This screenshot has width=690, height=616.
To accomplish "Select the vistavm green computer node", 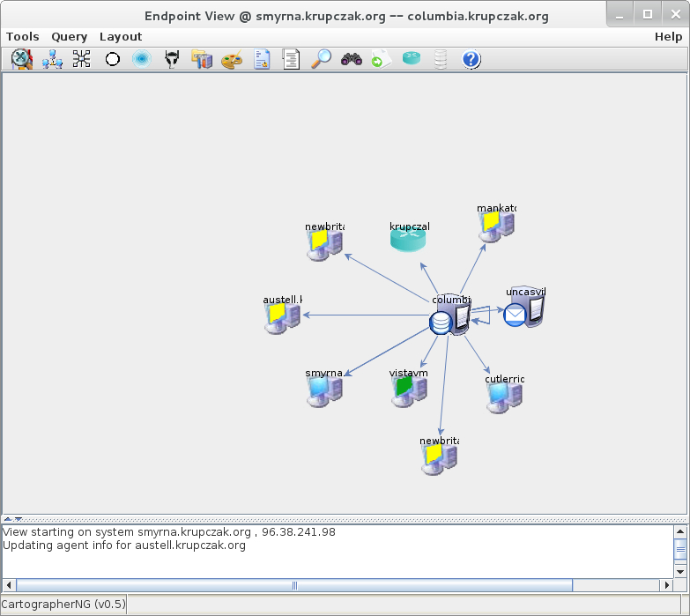I will pyautogui.click(x=408, y=389).
